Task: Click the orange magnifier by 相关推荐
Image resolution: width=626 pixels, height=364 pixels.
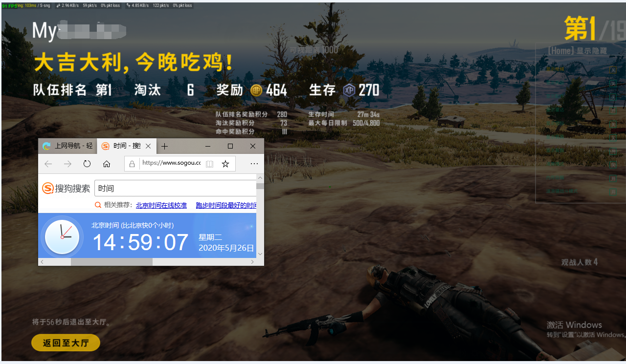Action: pyautogui.click(x=98, y=205)
